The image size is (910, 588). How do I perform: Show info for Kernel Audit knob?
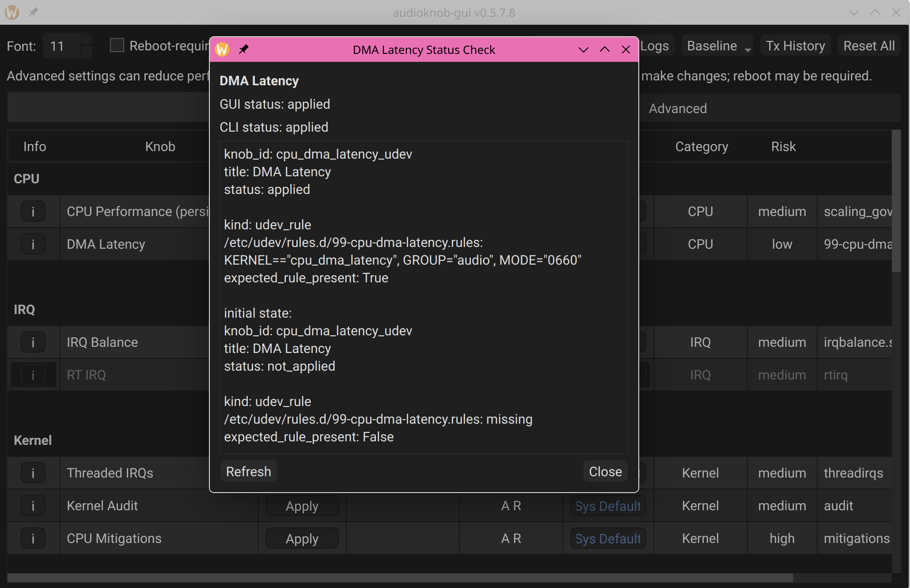33,506
